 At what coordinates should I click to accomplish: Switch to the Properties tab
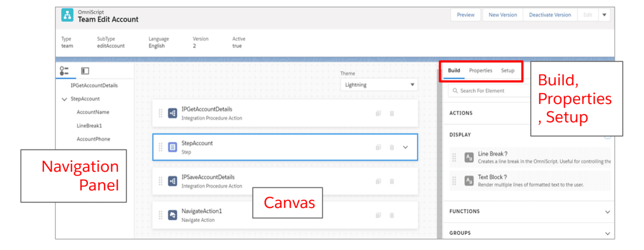coord(480,70)
